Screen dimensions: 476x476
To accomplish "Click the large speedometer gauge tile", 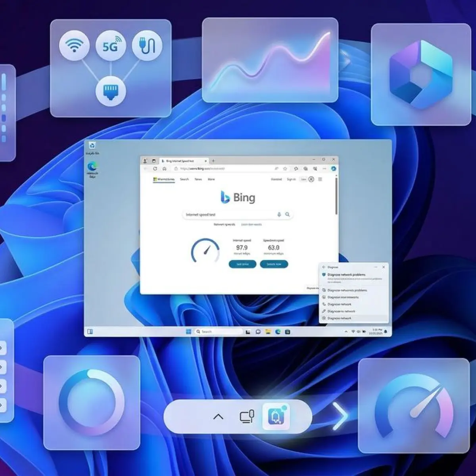I will pyautogui.click(x=414, y=405).
